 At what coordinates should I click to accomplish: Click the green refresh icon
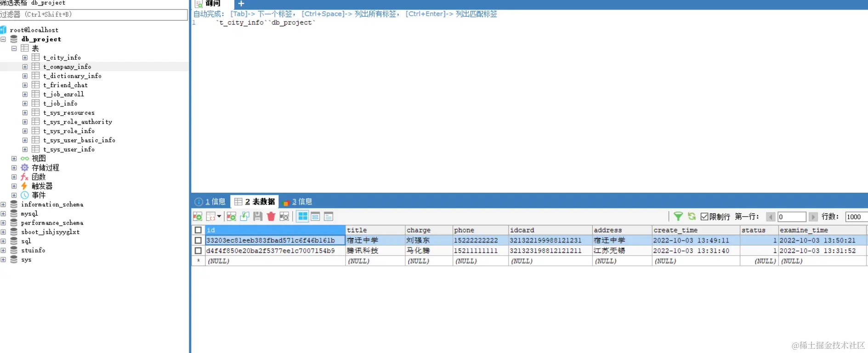coord(692,216)
